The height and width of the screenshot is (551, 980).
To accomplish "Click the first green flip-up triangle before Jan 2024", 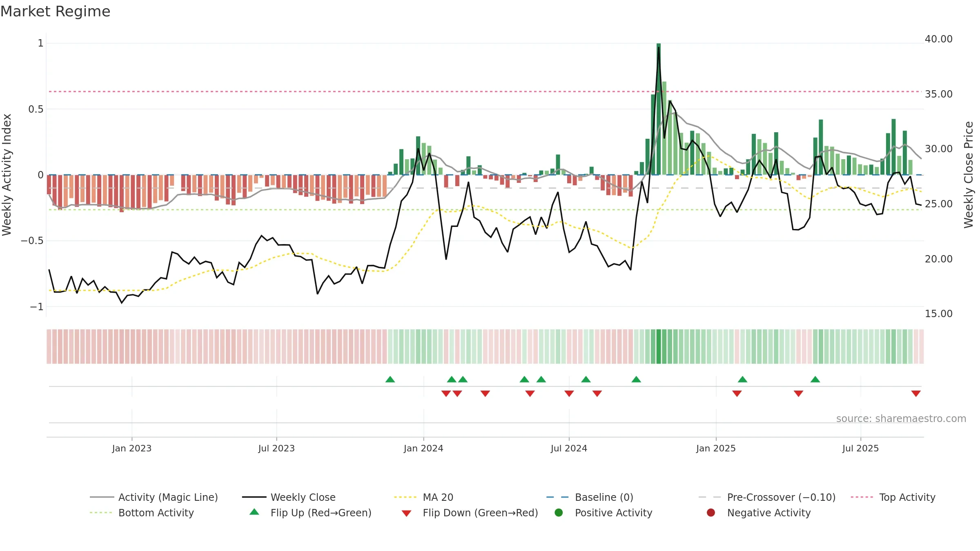I will pyautogui.click(x=390, y=380).
